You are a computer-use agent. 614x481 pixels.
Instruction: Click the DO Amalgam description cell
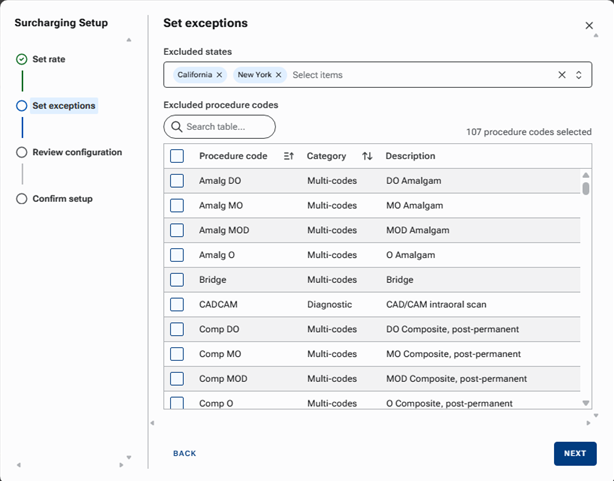414,181
